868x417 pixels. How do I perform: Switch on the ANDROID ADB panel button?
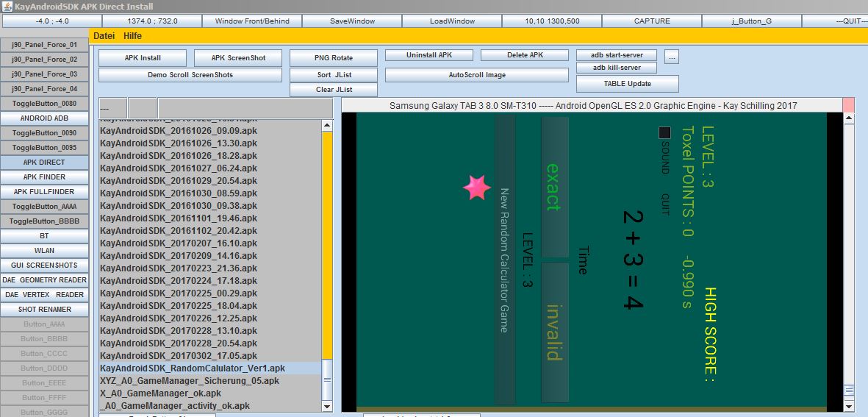[x=44, y=118]
